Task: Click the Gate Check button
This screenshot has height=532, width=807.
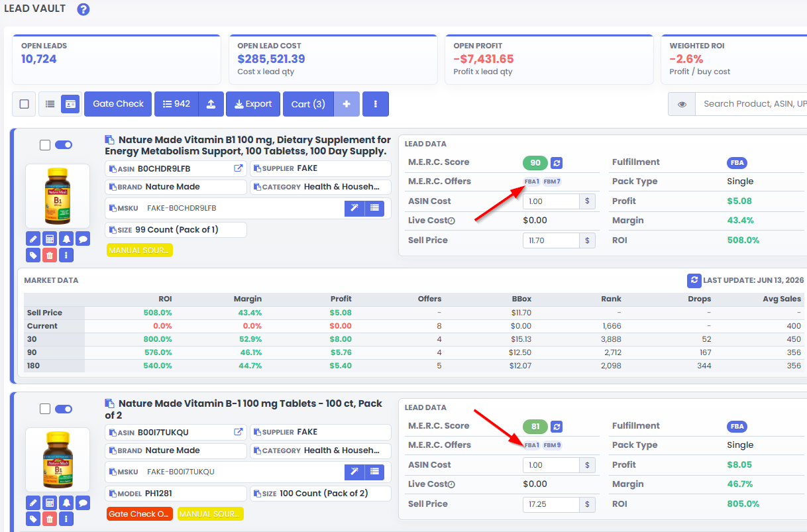Action: point(118,104)
